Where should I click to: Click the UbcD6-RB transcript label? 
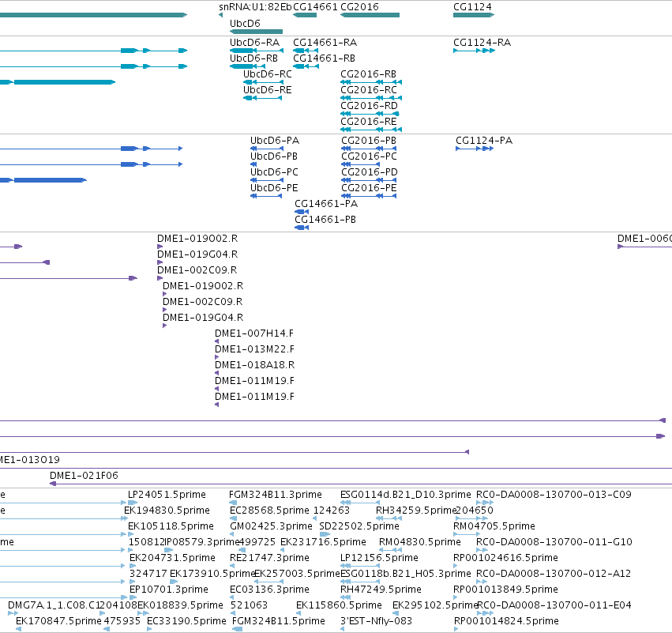coord(253,58)
